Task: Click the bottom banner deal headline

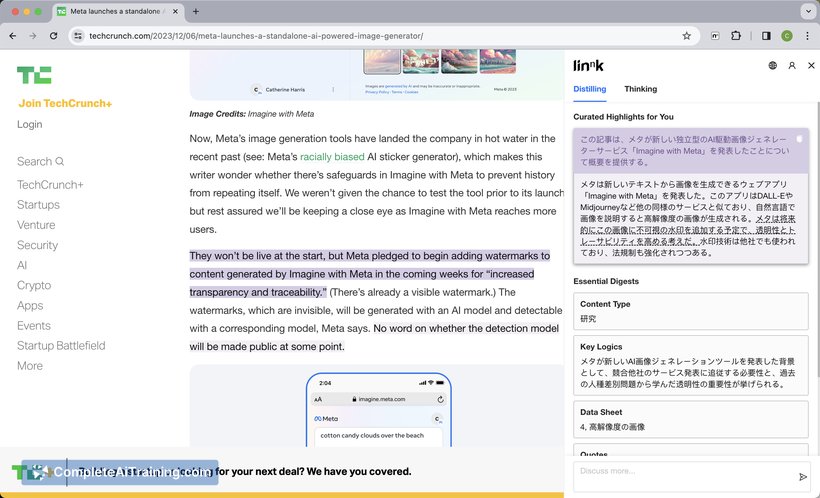Action: [245, 471]
